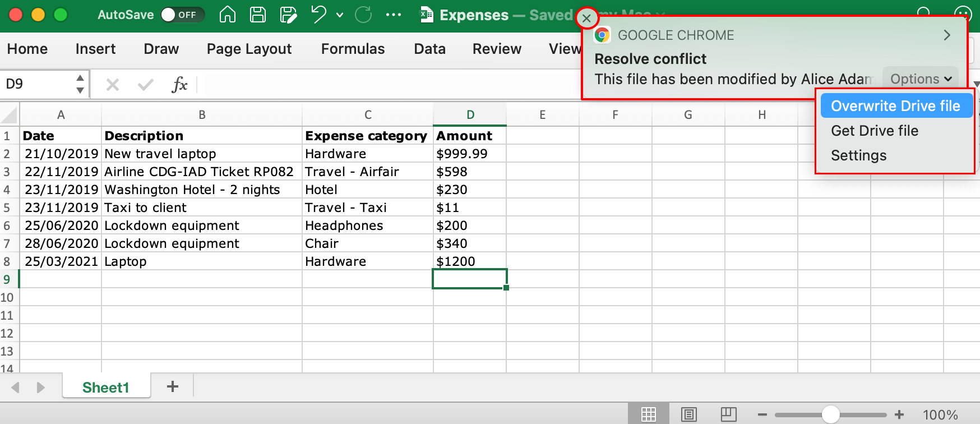
Task: Open the Review ribbon tab
Action: point(497,49)
